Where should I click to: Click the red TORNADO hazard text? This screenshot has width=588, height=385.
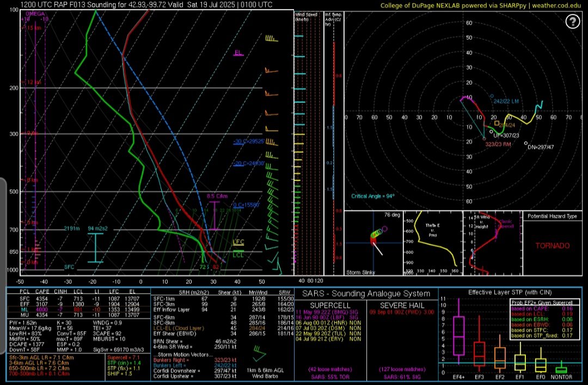(x=553, y=246)
